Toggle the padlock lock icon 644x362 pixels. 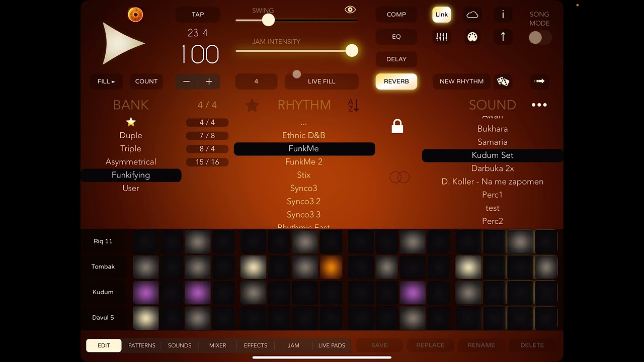pos(397,126)
